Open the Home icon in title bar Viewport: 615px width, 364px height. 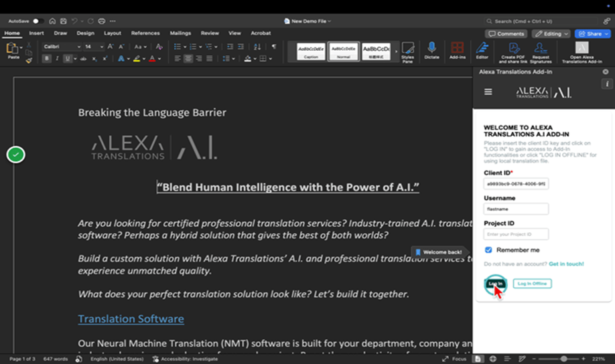coord(52,21)
